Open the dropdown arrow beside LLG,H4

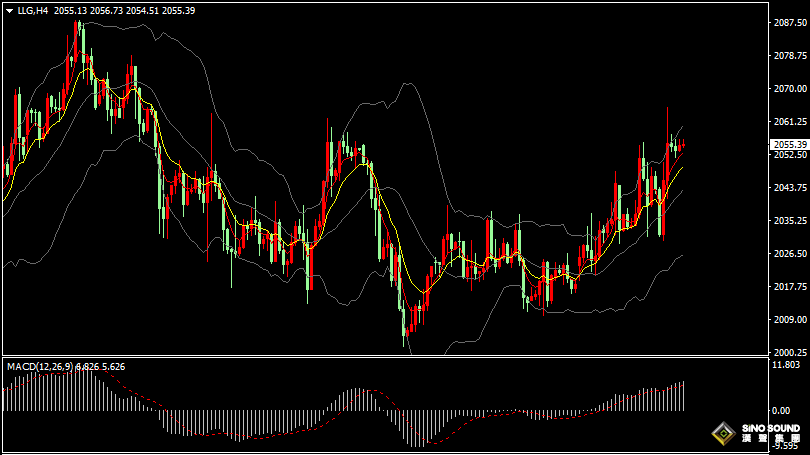click(8, 10)
